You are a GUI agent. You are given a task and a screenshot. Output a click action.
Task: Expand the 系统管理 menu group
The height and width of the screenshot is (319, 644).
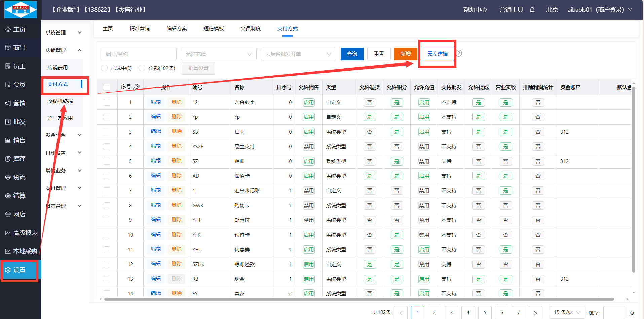point(64,33)
